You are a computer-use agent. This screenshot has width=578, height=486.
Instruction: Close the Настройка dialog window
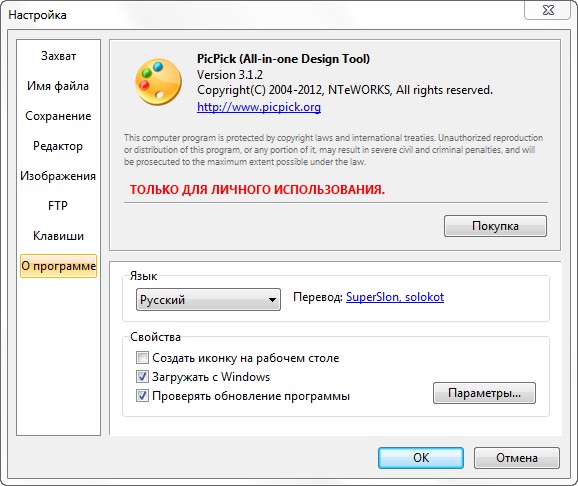point(547,10)
